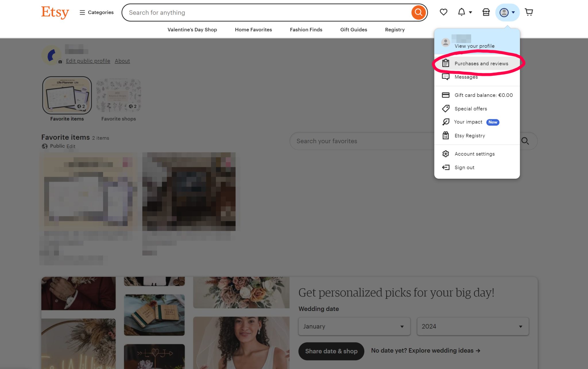Click the heart favorites icon

click(443, 12)
